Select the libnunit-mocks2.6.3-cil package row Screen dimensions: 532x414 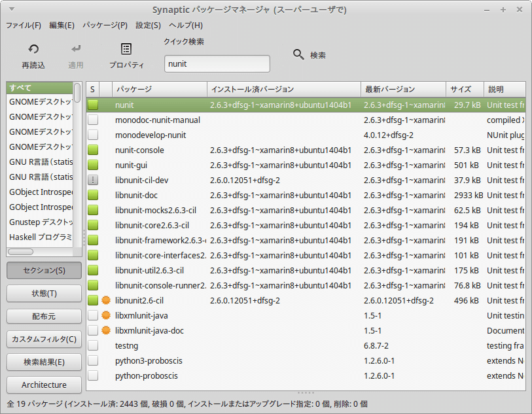coord(306,210)
